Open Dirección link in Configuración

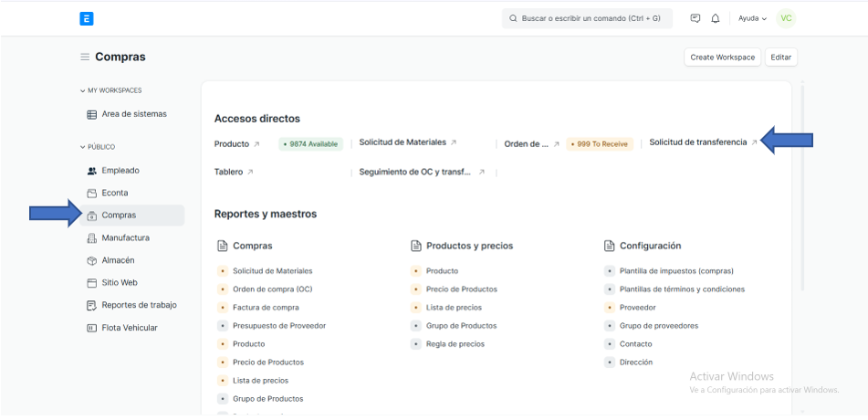point(636,362)
